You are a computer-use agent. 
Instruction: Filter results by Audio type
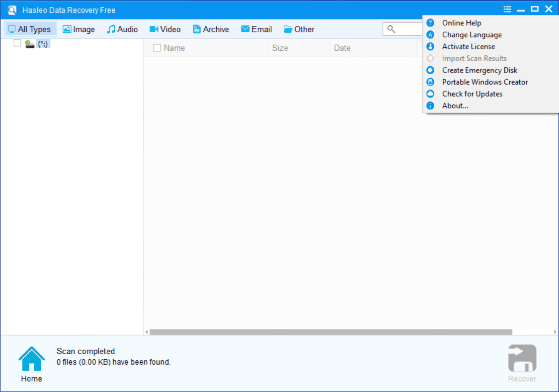(x=122, y=29)
